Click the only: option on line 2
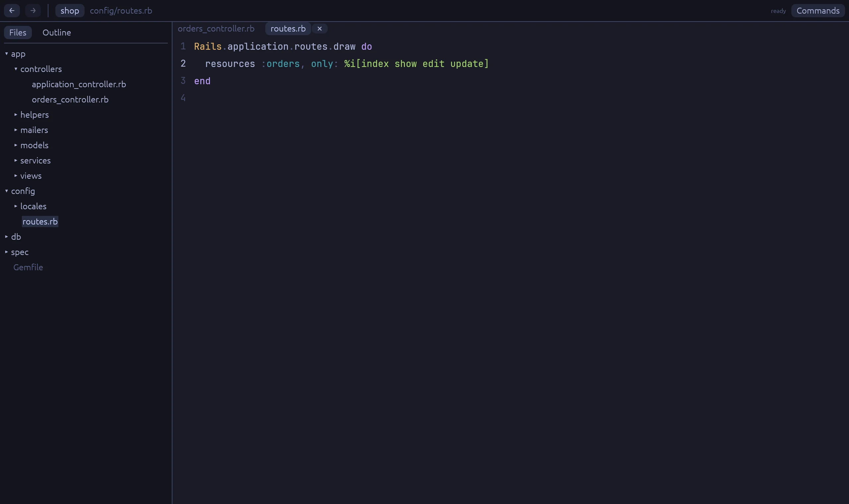Viewport: 849px width, 504px height. click(325, 64)
